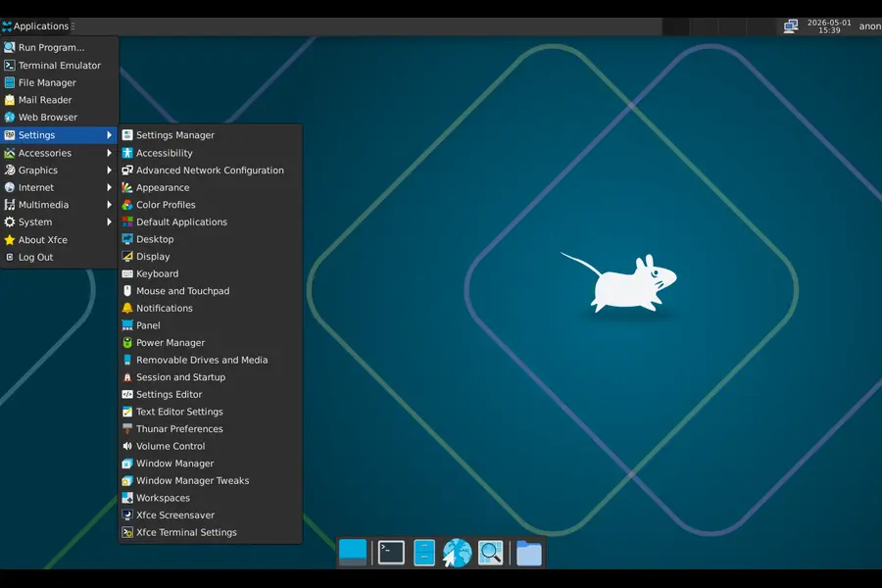Click the Accessibility icon
The height and width of the screenshot is (588, 882).
tap(127, 153)
